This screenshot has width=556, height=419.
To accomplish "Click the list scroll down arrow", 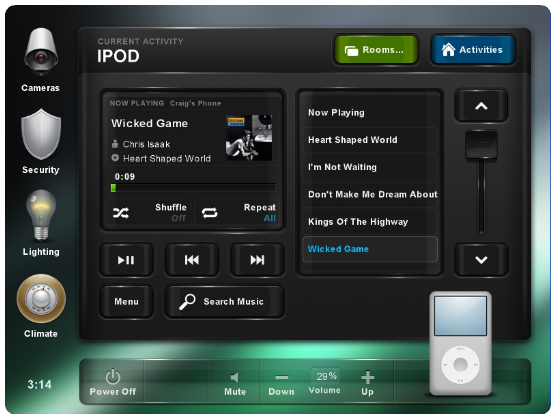I will click(481, 260).
